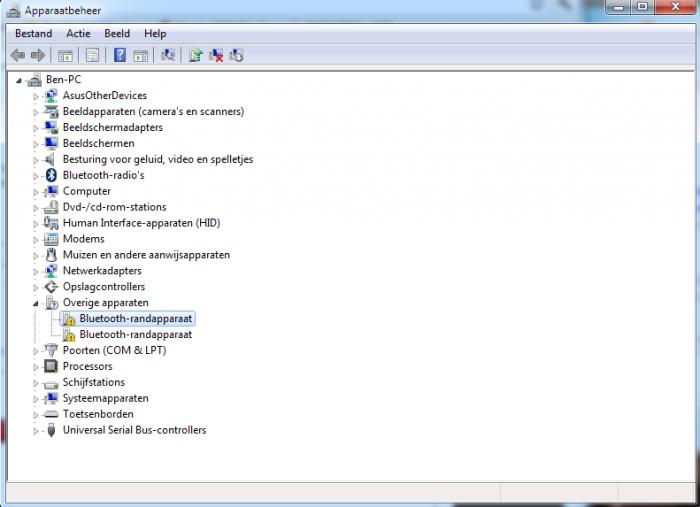Open the Help menu

155,33
